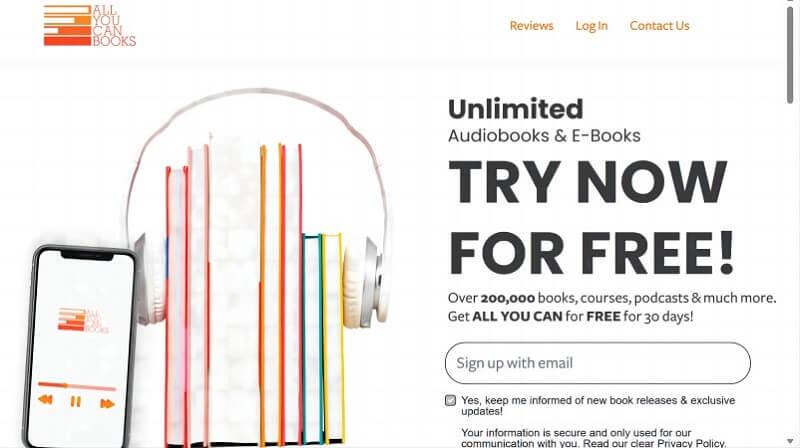Click the audio progress bar on the phone

click(77, 386)
